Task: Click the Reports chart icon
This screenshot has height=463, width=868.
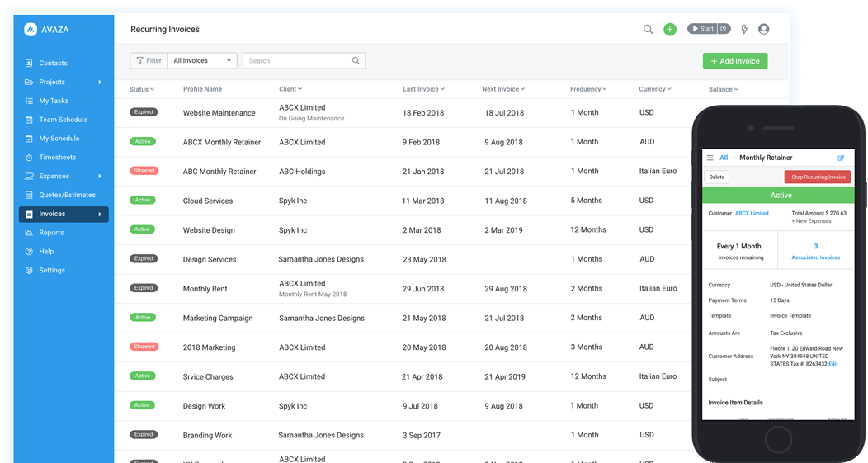Action: pyautogui.click(x=29, y=233)
